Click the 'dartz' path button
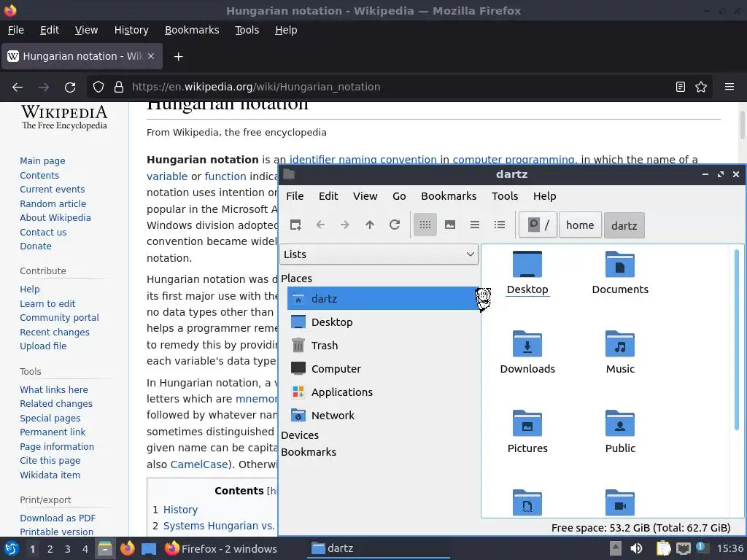The height and width of the screenshot is (560, 747). point(624,225)
